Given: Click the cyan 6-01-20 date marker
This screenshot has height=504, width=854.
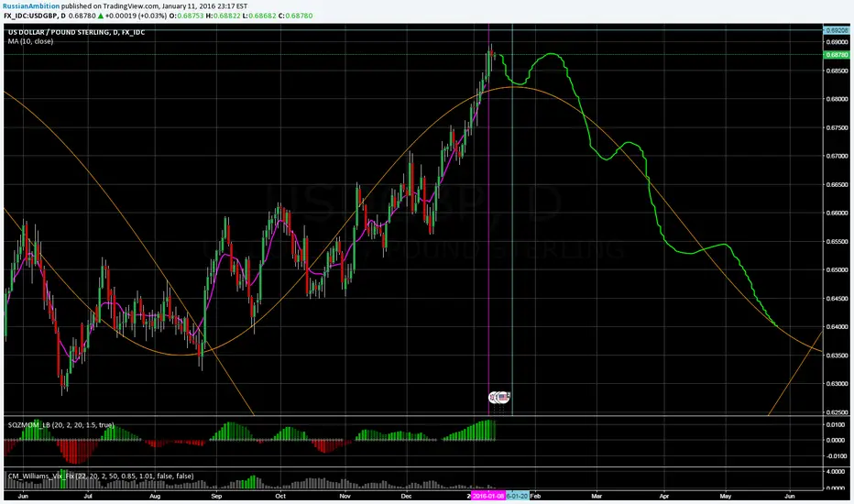Looking at the screenshot, I should (x=517, y=496).
